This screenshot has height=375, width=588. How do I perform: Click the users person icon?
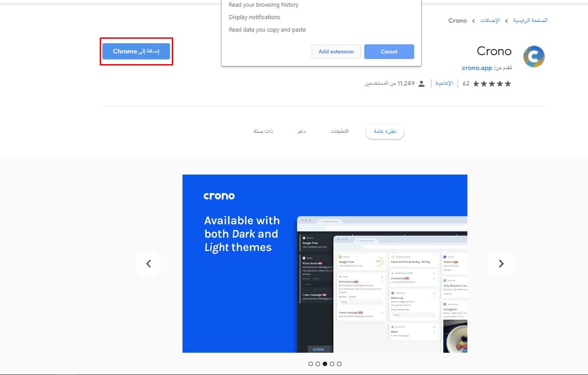click(422, 84)
